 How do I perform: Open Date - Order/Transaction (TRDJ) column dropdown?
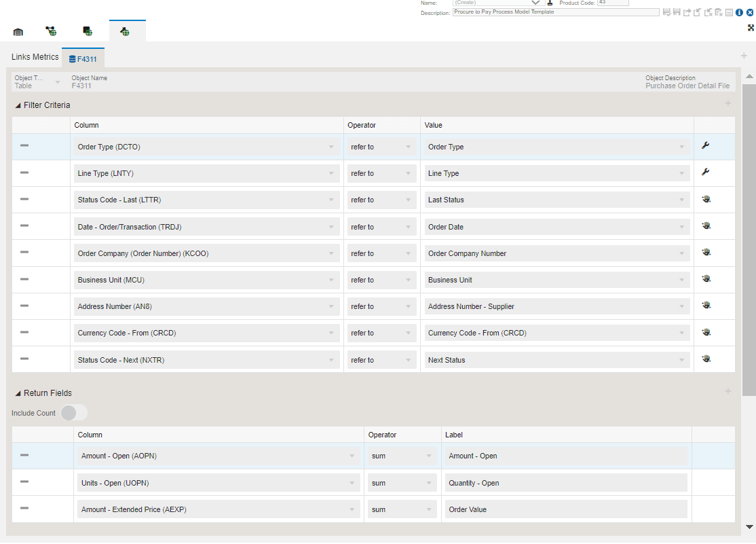207,227
